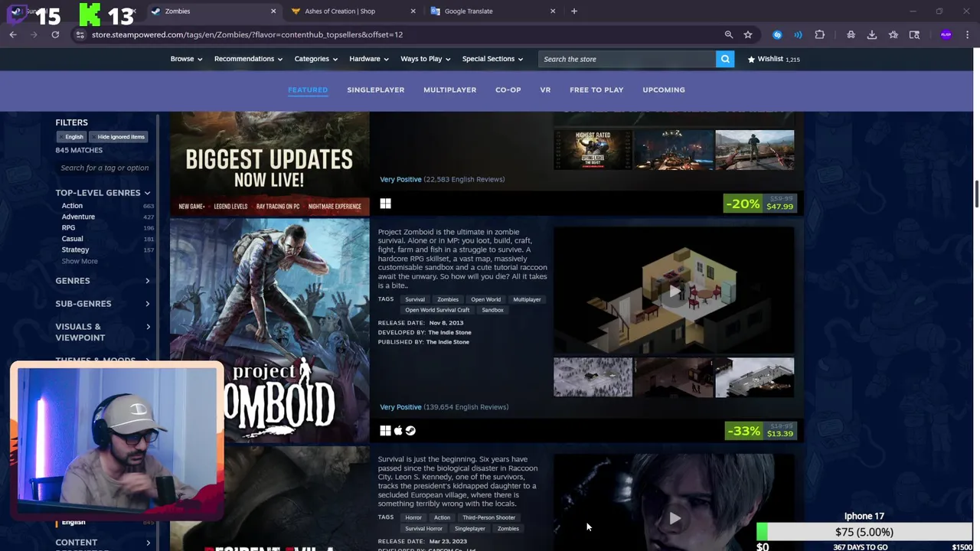Click Show More under top-level genres
Screen dimensions: 980x551
pyautogui.click(x=80, y=261)
